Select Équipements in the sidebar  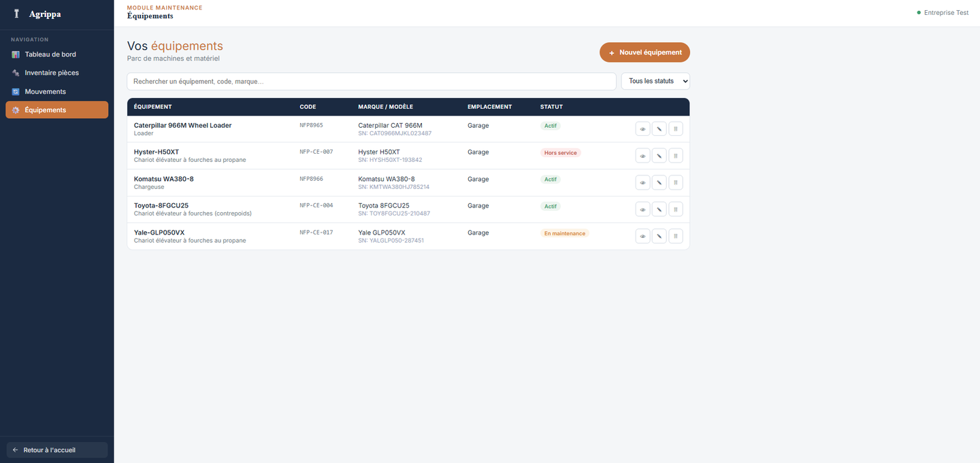click(x=56, y=110)
